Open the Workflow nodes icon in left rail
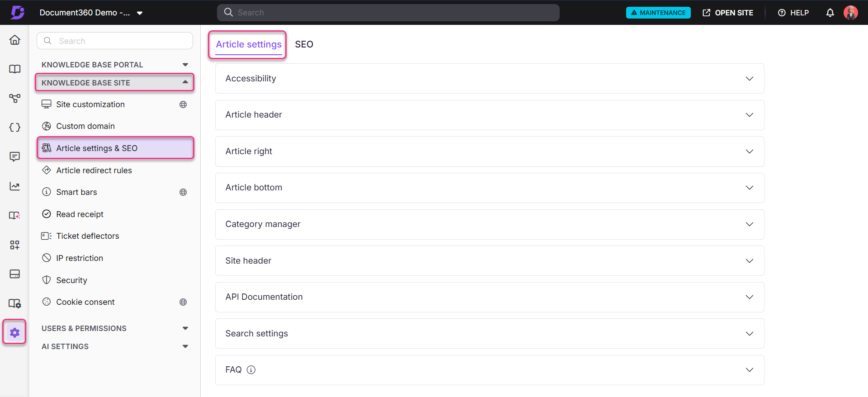This screenshot has height=397, width=868. 14,98
